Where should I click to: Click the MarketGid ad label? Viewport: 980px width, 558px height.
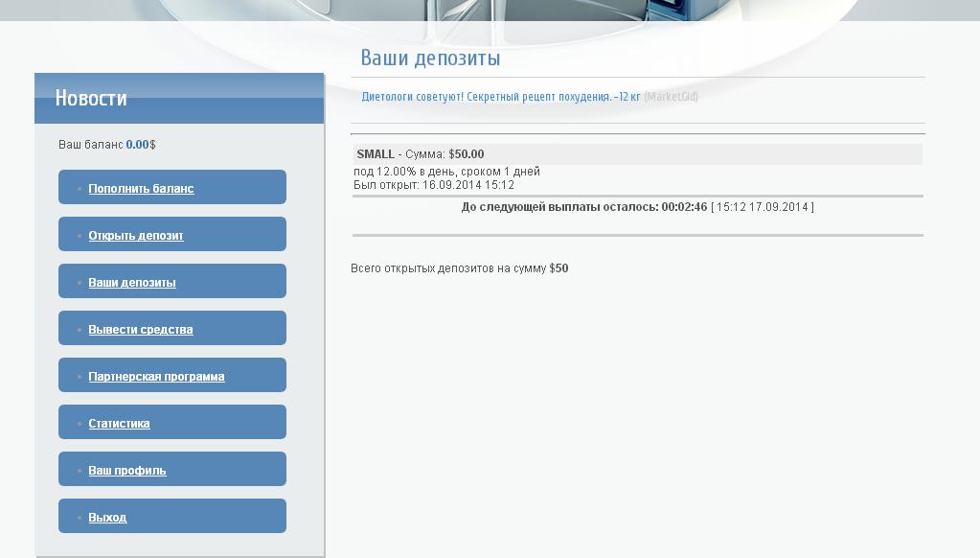click(672, 96)
